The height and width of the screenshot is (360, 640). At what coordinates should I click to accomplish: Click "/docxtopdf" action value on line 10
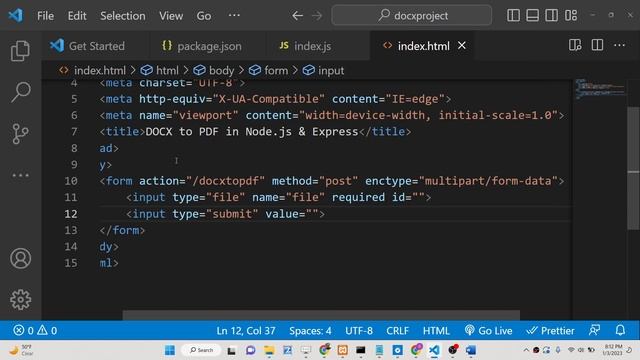(x=226, y=181)
